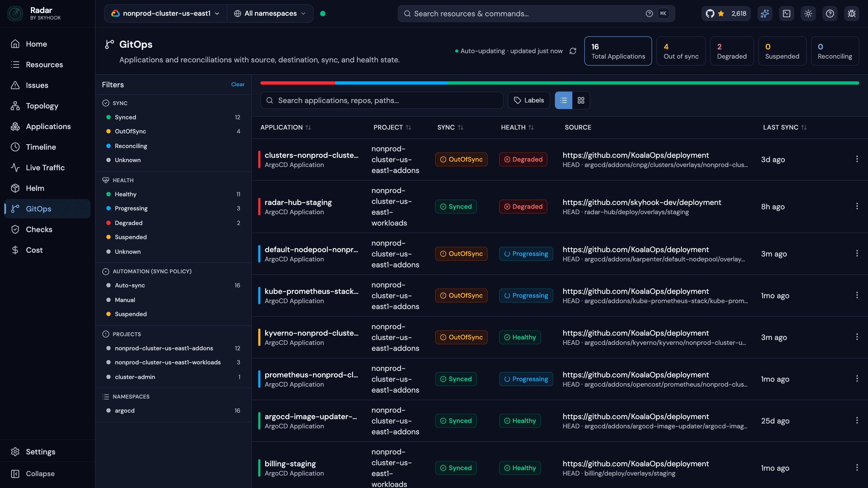Open row menu for default-nodepool-nonpr application
This screenshot has height=488, width=868.
tap(857, 253)
